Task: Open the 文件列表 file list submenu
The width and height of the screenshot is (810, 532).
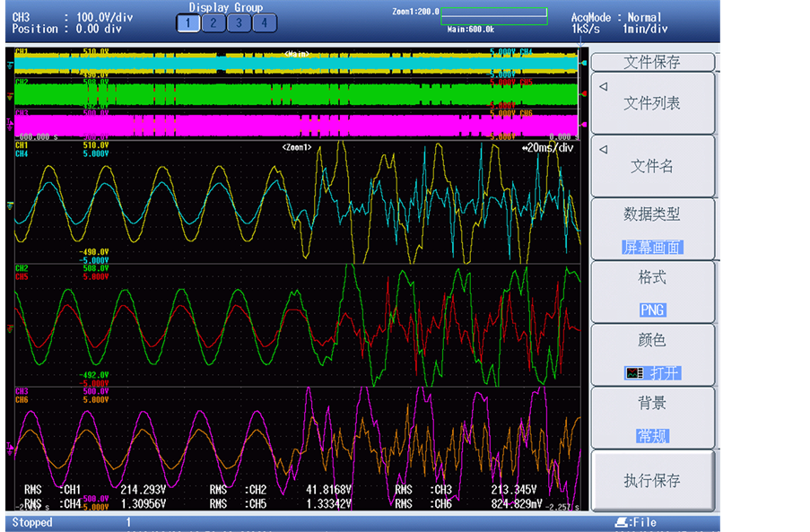Action: [x=652, y=103]
